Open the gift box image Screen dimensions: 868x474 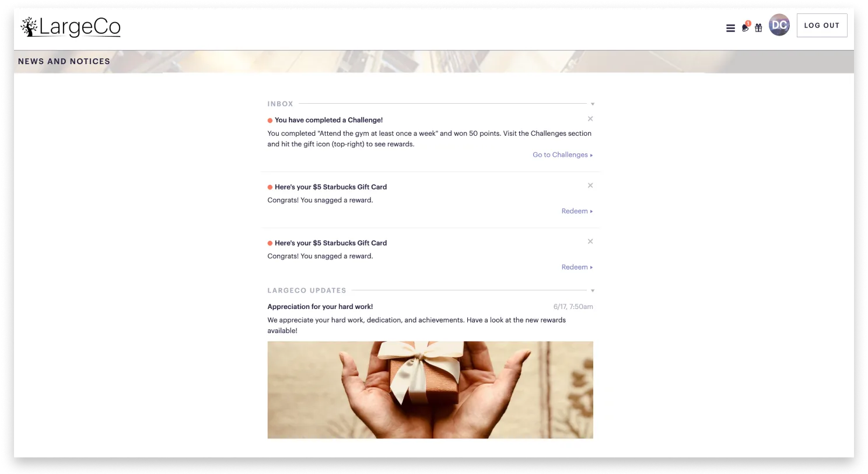(x=430, y=390)
